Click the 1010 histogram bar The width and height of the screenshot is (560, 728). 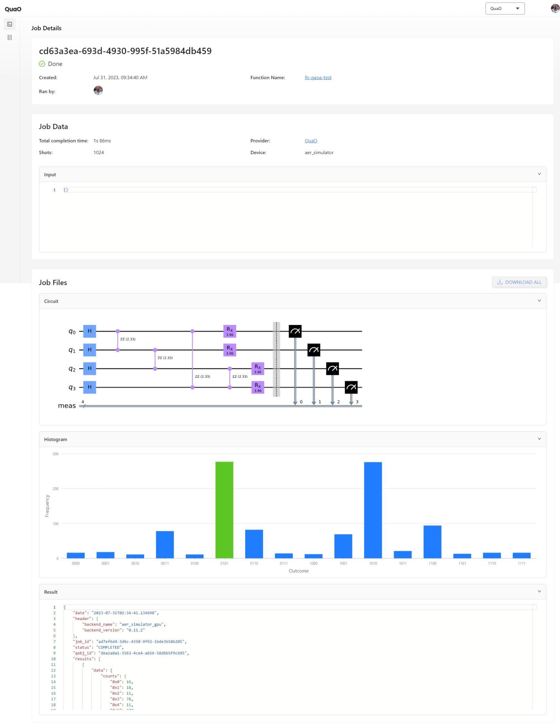click(373, 510)
